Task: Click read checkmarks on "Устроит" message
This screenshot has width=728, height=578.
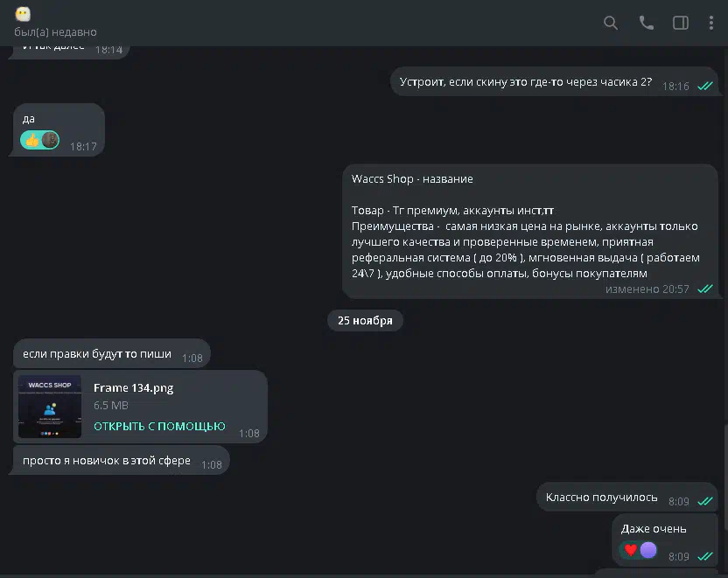Action: point(705,86)
